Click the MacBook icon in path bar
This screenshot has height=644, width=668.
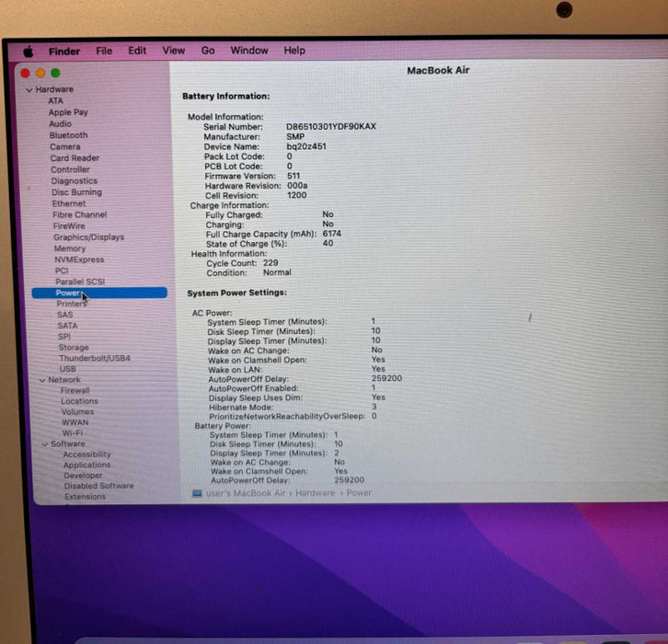coord(197,493)
